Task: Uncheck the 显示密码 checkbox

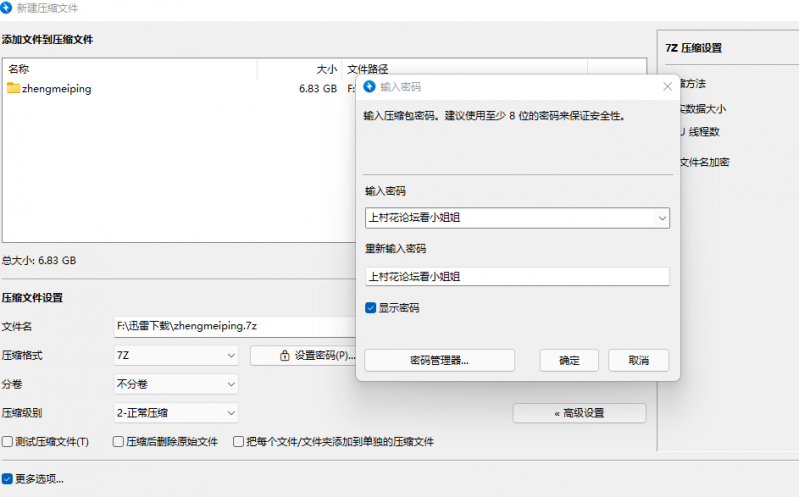Action: (371, 308)
